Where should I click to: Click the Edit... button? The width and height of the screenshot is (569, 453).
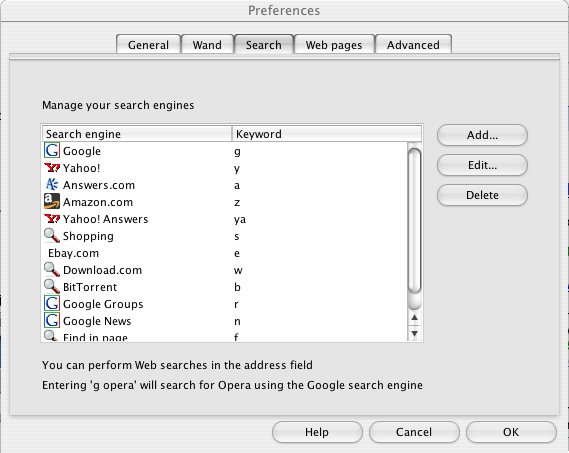(482, 165)
